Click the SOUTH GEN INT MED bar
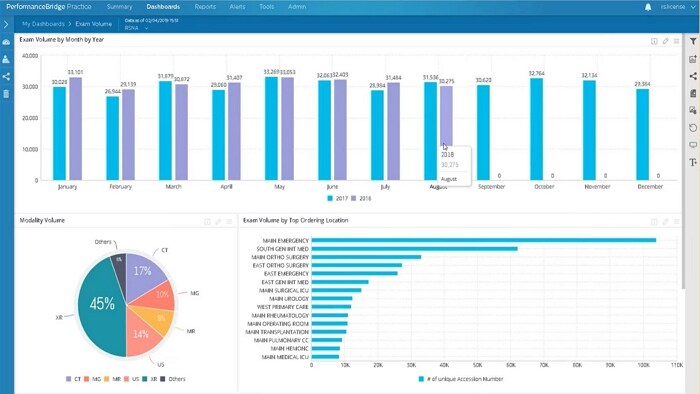This screenshot has width=700, height=394. 414,249
